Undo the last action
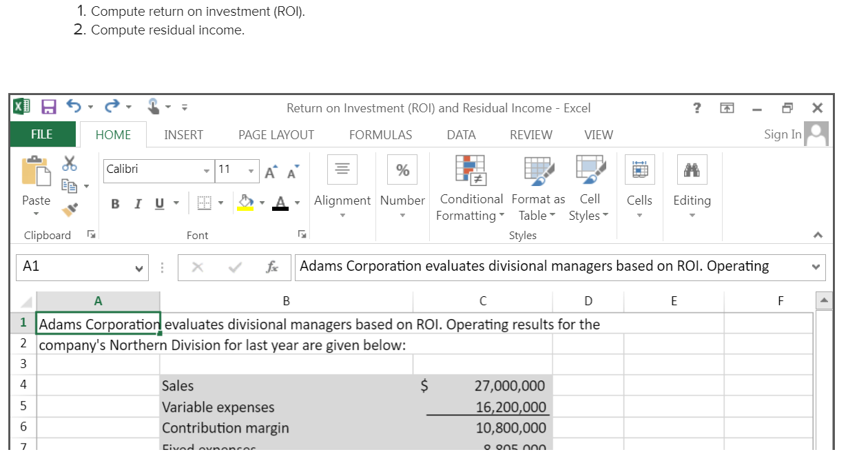 click(x=74, y=107)
